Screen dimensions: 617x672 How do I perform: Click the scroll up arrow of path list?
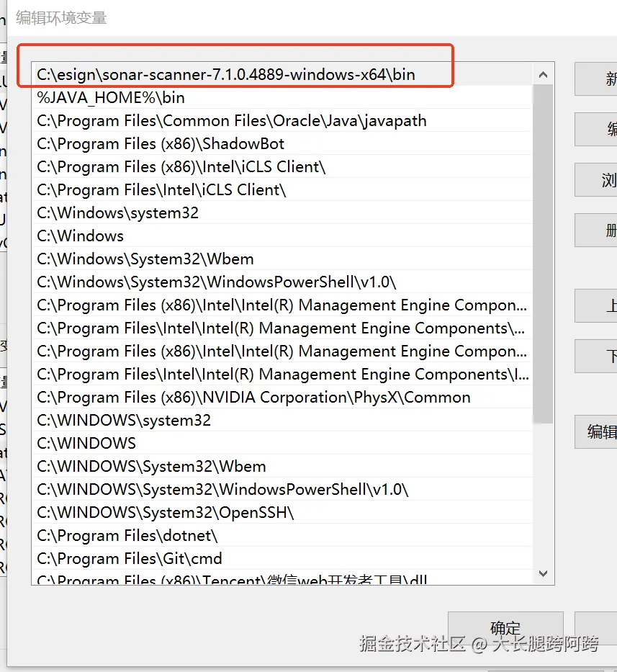(x=543, y=75)
